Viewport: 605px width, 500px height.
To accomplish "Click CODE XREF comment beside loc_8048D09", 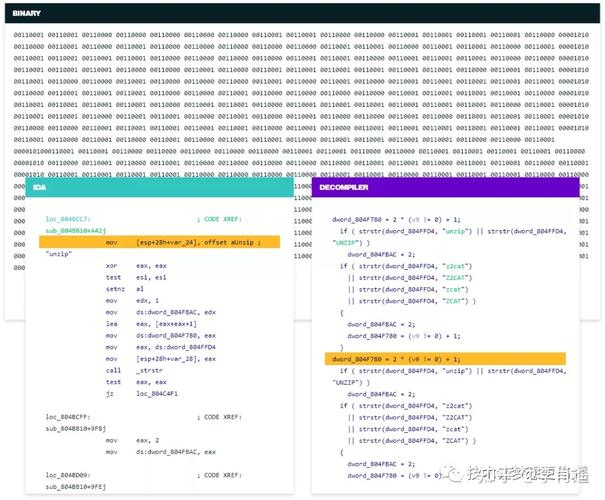I will 219,475.
